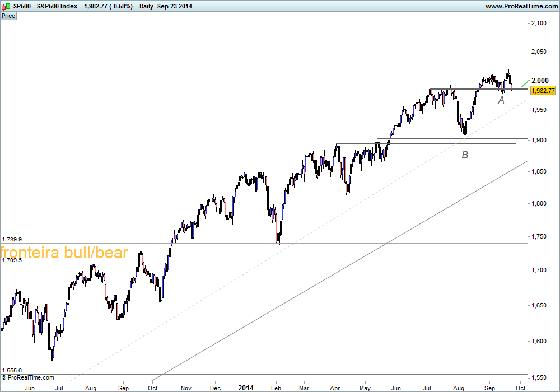Screen dimensions: 560x392
Task: Click the fronteira bull/bear text label
Action: point(64,252)
